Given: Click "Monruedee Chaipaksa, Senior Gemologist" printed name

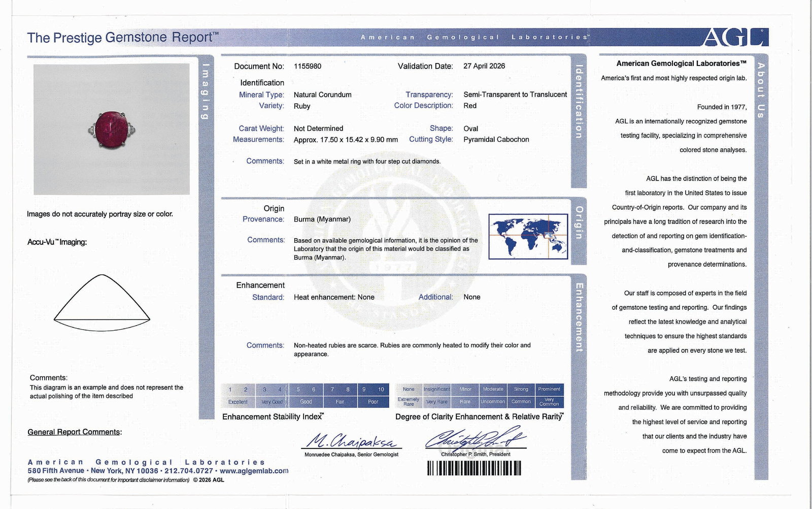Looking at the screenshot, I should [x=351, y=455].
